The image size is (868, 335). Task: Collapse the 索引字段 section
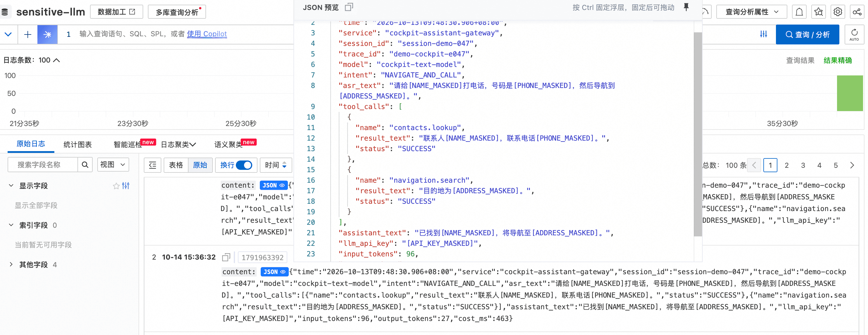pos(11,225)
